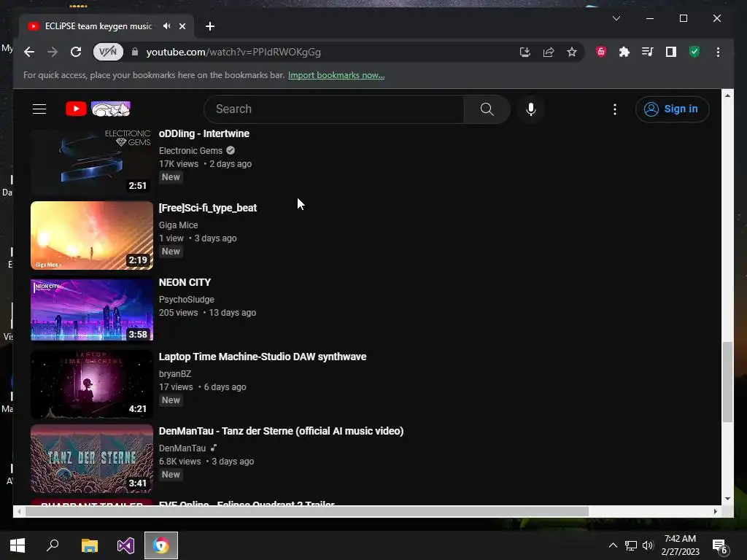Open the volume tray icon
Viewport: 747px width, 560px height.
[648, 545]
